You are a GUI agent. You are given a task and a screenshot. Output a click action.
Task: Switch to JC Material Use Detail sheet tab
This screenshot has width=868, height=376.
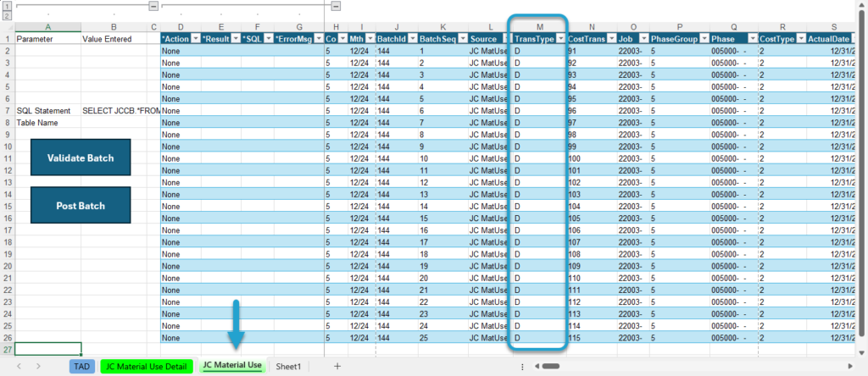146,366
